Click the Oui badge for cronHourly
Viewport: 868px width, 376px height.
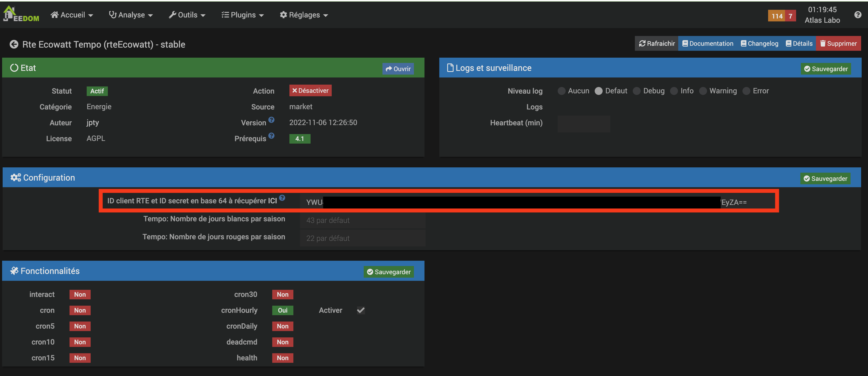click(283, 310)
